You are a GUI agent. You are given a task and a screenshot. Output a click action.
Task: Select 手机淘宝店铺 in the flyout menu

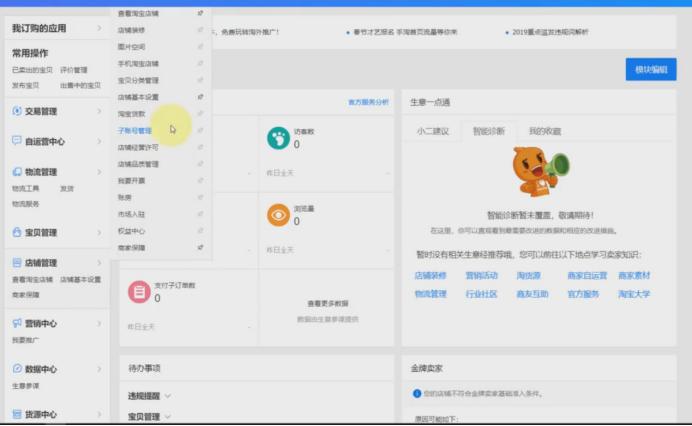pyautogui.click(x=138, y=63)
